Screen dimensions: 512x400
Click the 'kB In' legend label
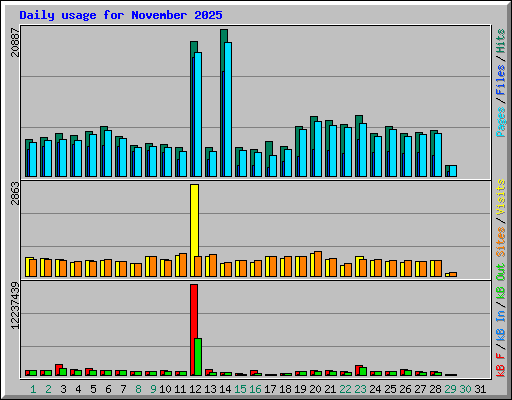coord(501,325)
